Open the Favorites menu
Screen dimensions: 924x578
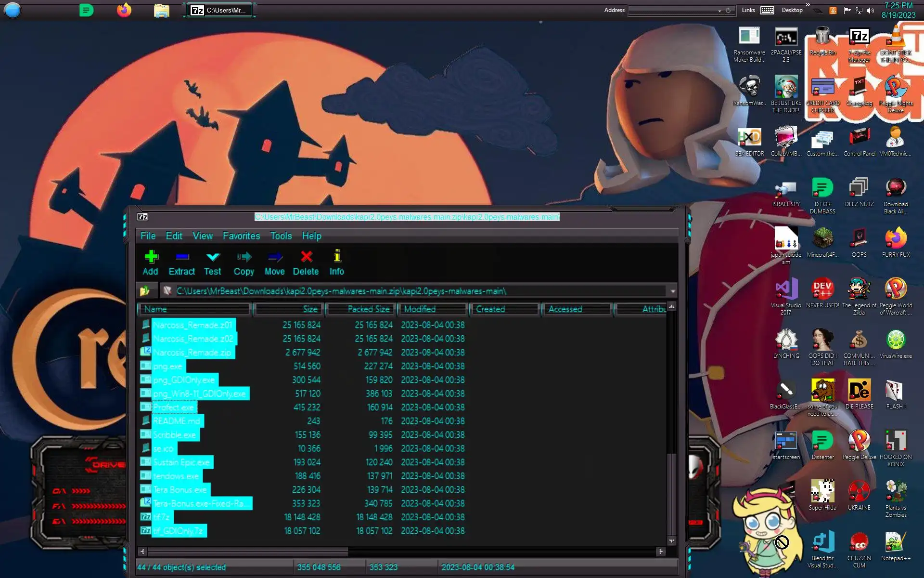point(241,236)
